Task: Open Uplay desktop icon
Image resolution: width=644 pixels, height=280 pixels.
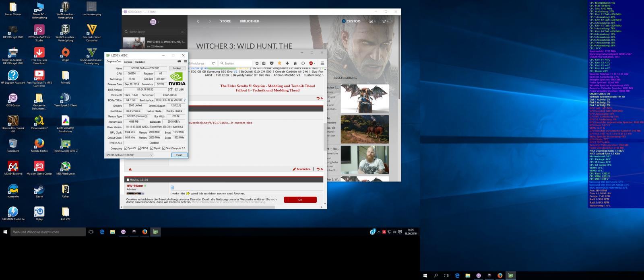Action: 39,213
